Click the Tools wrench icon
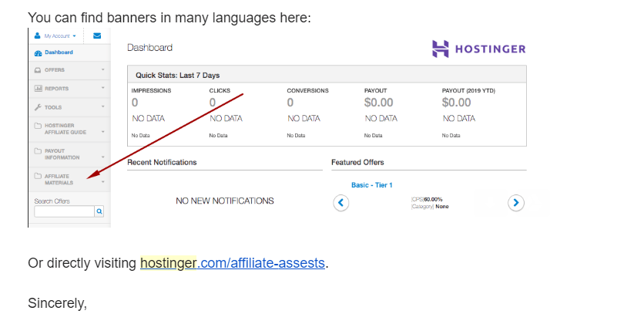The image size is (644, 314). click(39, 107)
